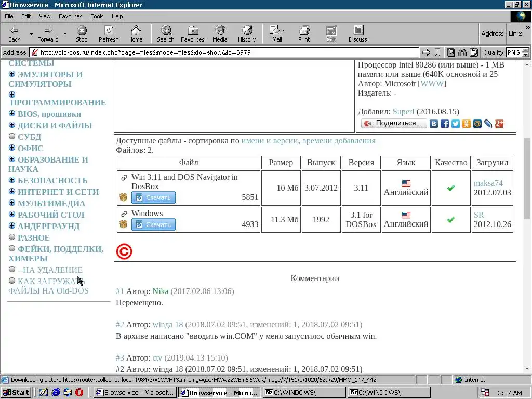
Task: Expand the ИНТЕРНЕТ И СЕТИ category
Action: [x=12, y=191]
